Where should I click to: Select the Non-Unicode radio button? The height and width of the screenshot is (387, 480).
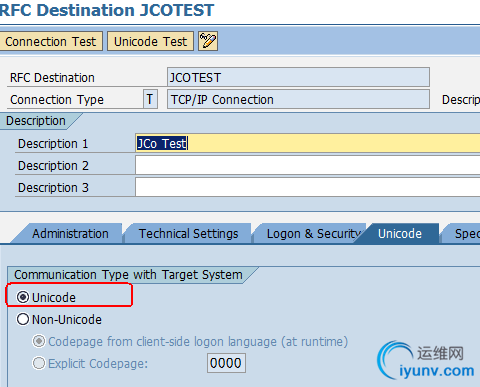(x=23, y=319)
